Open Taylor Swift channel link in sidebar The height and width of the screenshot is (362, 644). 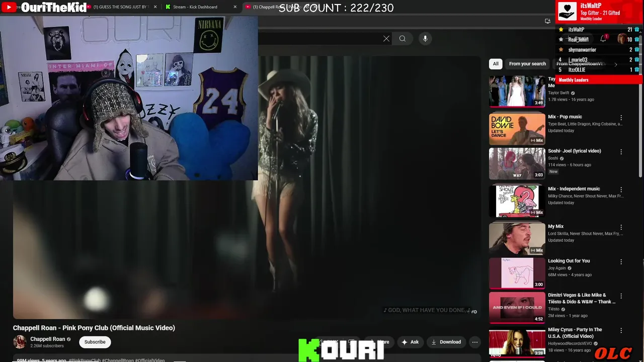pos(558,93)
